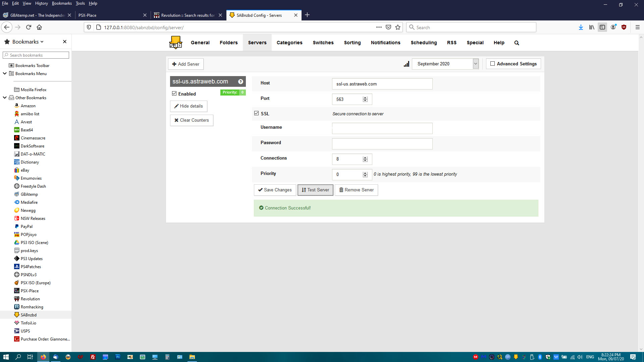Viewport: 644px width, 362px height.
Task: Adjust the Port number spinner
Action: 365,99
